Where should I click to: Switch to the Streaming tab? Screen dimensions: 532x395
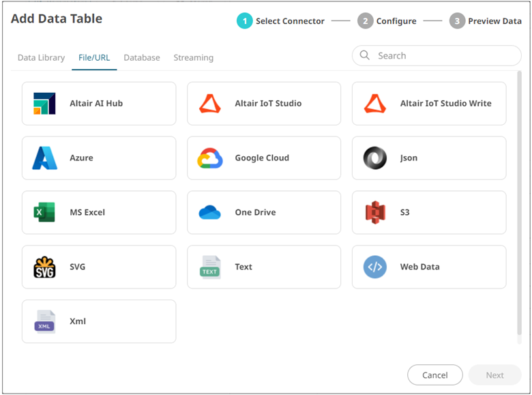(193, 58)
